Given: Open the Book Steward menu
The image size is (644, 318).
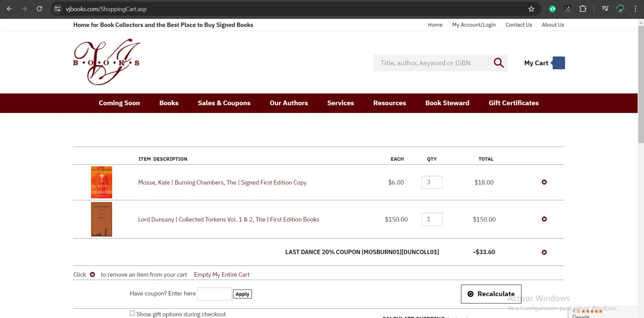Looking at the screenshot, I should [x=447, y=103].
